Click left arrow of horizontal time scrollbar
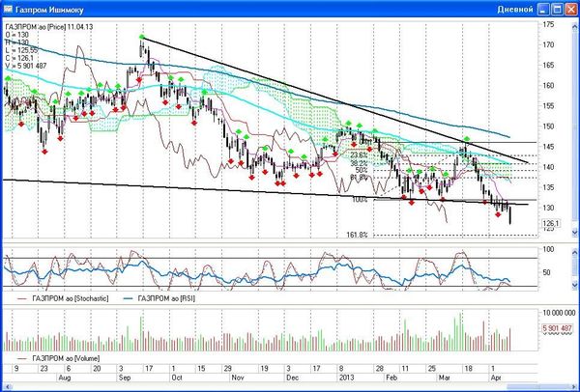Screen dimensions: 580x392 tap(7, 387)
